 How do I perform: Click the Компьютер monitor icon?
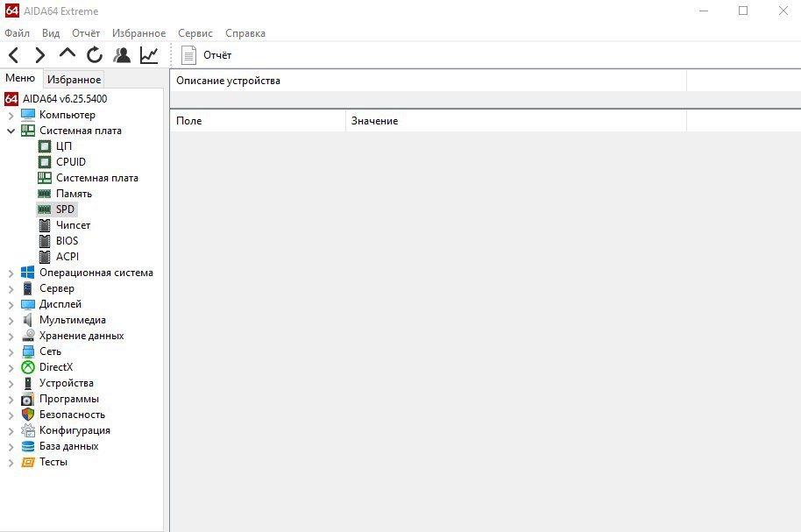27,115
